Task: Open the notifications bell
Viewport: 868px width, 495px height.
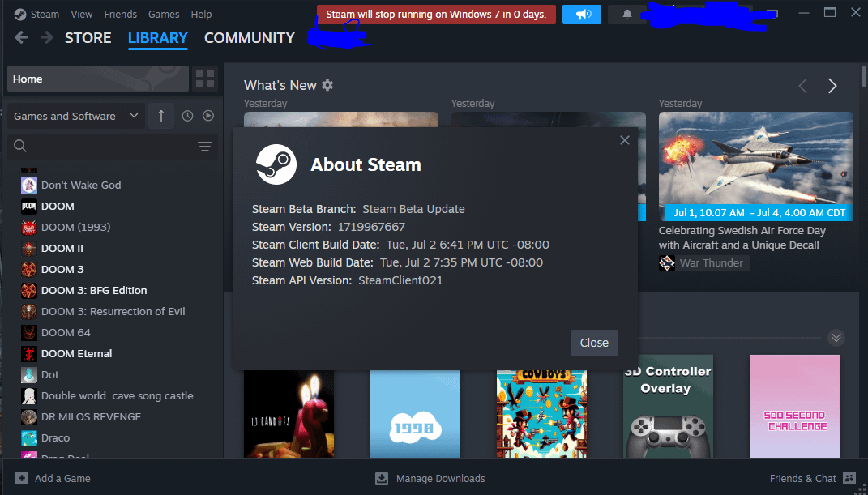Action: click(626, 15)
